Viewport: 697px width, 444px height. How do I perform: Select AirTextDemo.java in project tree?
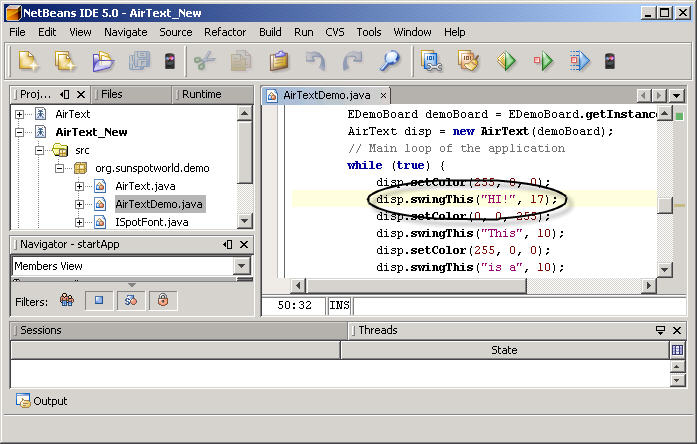[x=159, y=204]
